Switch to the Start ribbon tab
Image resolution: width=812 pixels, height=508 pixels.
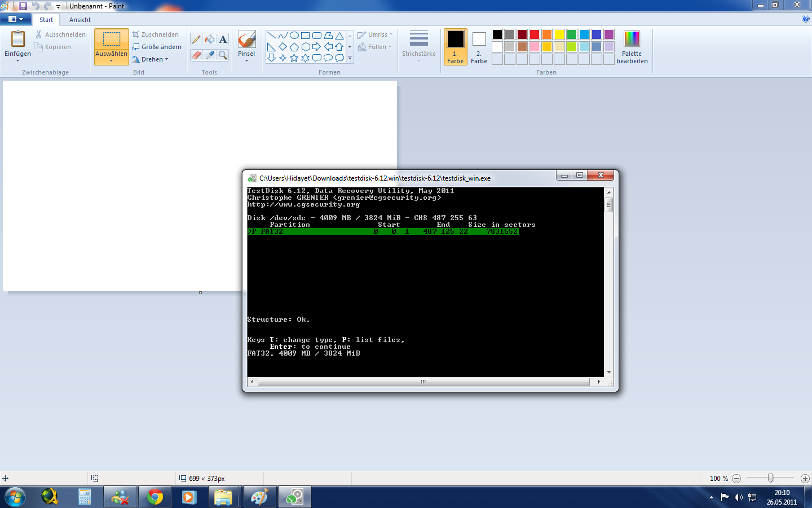point(46,20)
